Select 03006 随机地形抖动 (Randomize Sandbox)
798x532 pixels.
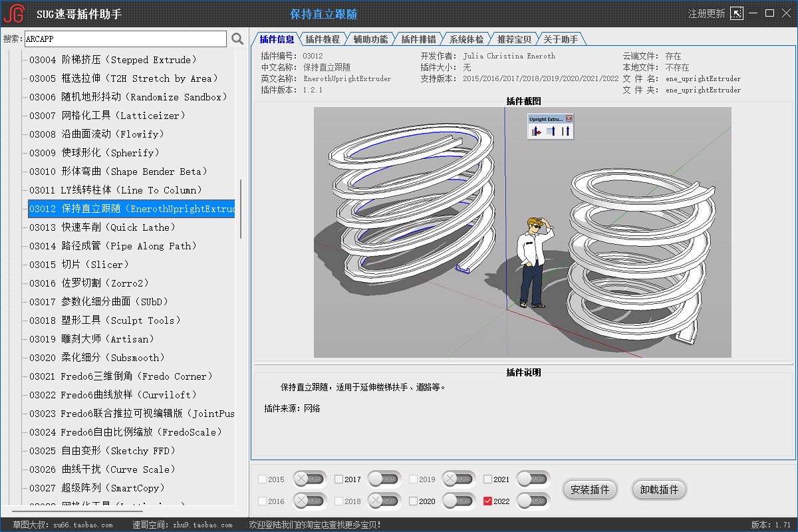click(x=129, y=97)
